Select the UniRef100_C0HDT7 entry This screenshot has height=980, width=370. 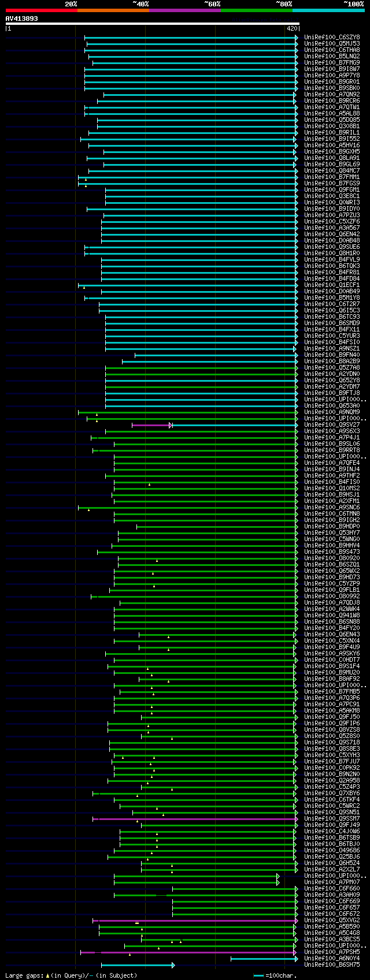332,660
